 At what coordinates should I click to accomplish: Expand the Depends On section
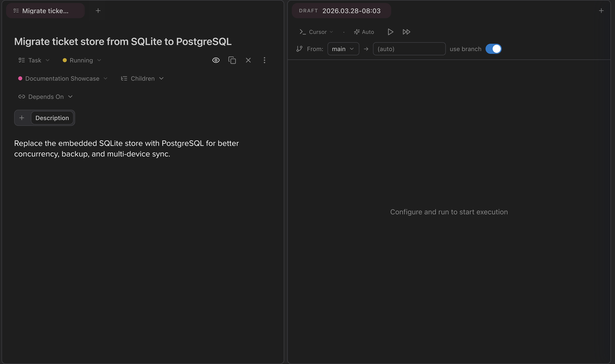(46, 97)
